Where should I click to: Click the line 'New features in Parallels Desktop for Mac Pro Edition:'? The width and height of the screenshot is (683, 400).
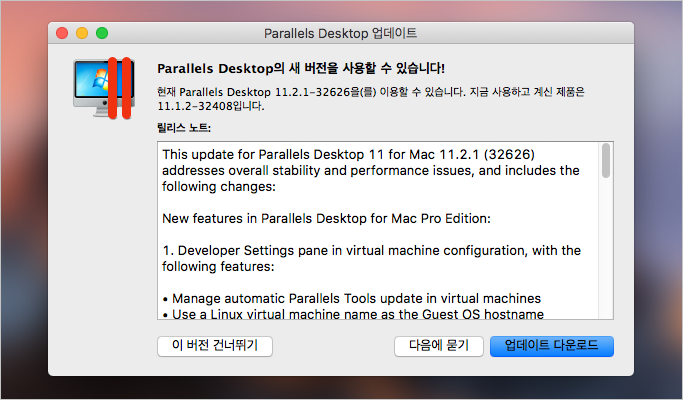pos(326,218)
